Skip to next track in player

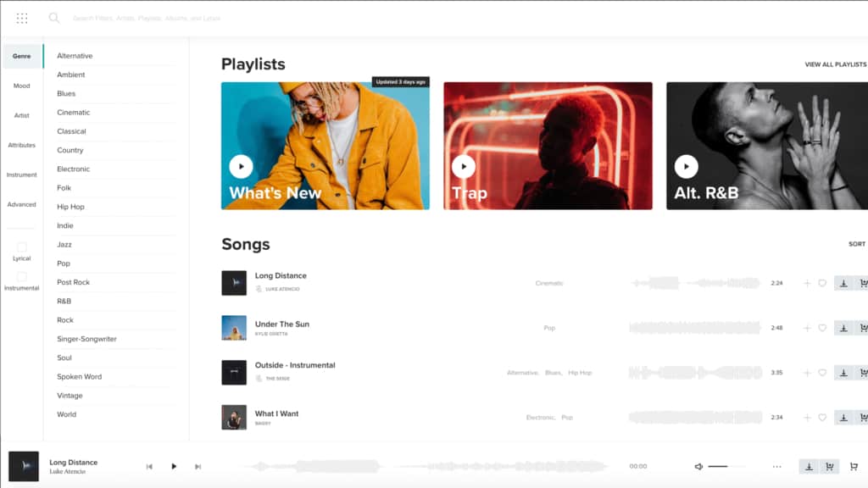coord(198,467)
